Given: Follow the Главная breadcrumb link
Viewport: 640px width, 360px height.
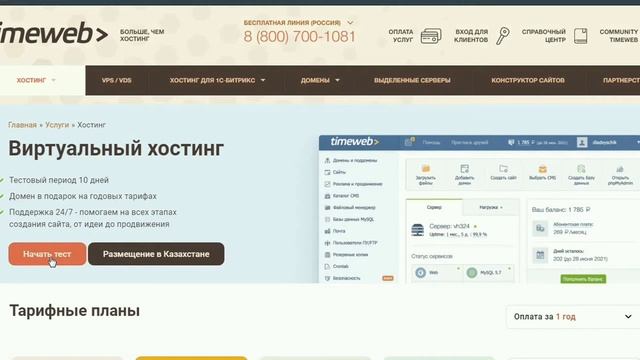Looking at the screenshot, I should click(x=22, y=125).
